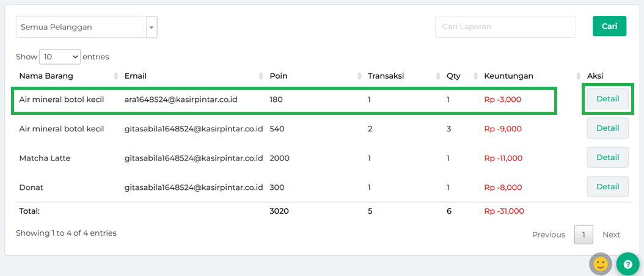
Task: Select page 1 in pagination
Action: tap(584, 234)
